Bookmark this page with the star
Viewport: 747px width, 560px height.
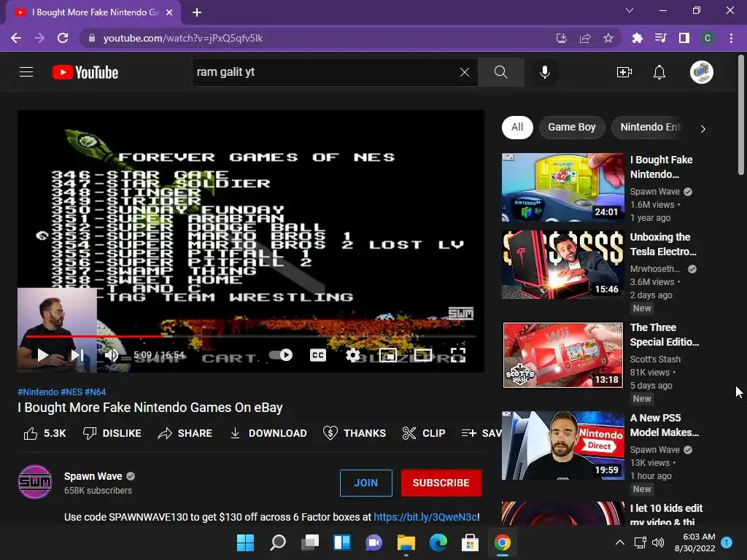[x=608, y=38]
